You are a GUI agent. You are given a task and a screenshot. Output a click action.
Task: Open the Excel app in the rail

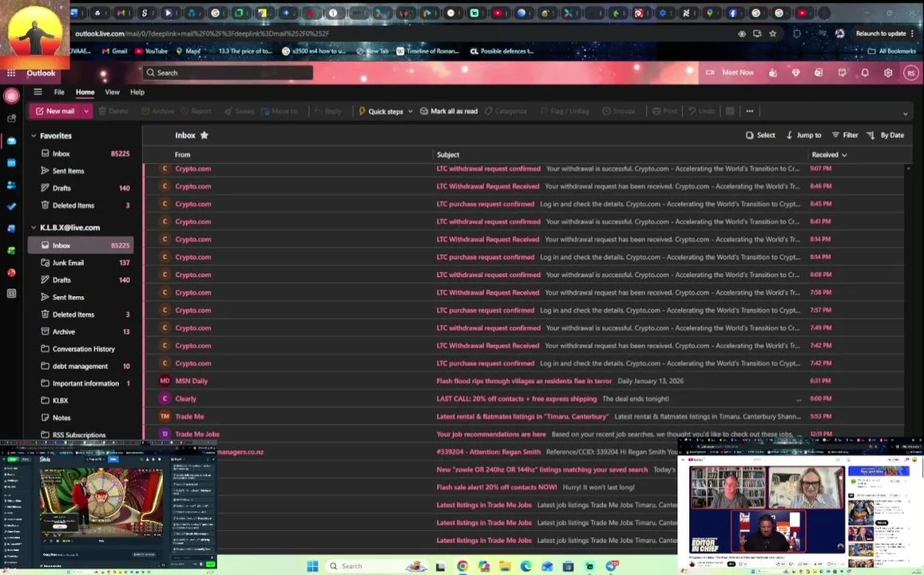11,251
